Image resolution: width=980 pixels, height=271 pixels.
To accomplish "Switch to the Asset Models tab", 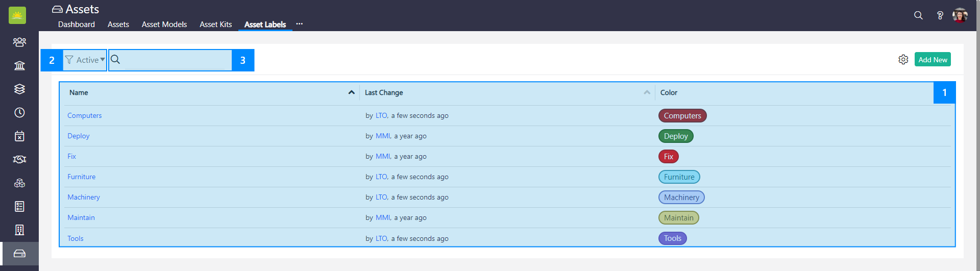I will [x=164, y=24].
